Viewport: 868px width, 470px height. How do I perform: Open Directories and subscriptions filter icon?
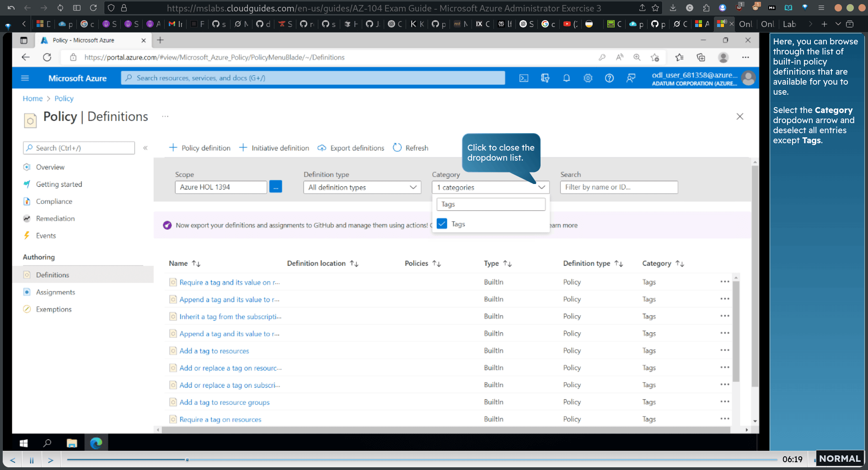545,78
